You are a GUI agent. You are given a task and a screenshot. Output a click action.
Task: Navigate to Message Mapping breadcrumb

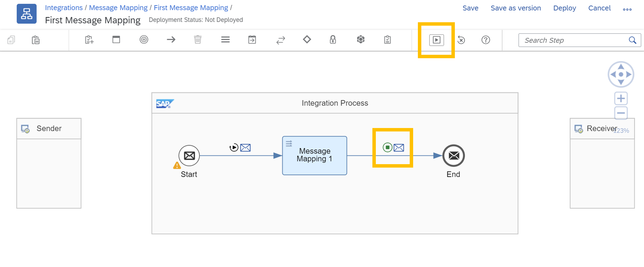(118, 8)
